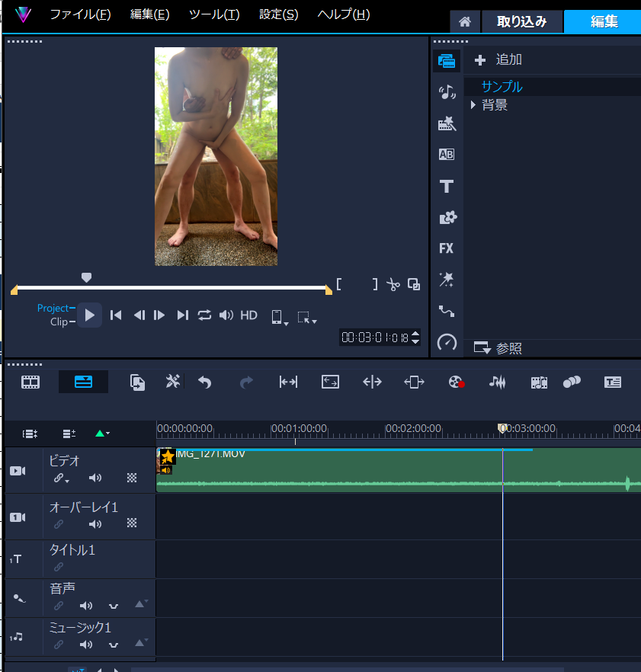Open the Transitions (AB) library icon

447,154
